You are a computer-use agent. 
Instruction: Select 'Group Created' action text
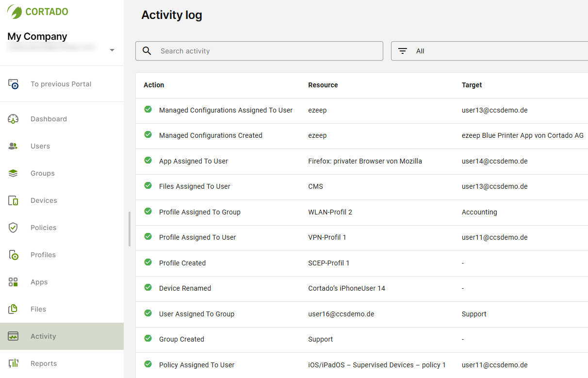(181, 339)
